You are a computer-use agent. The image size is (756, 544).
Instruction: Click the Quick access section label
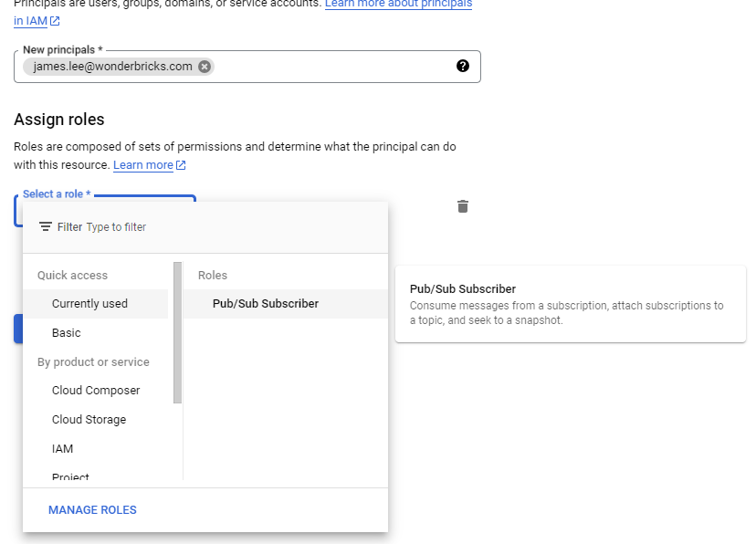point(72,275)
